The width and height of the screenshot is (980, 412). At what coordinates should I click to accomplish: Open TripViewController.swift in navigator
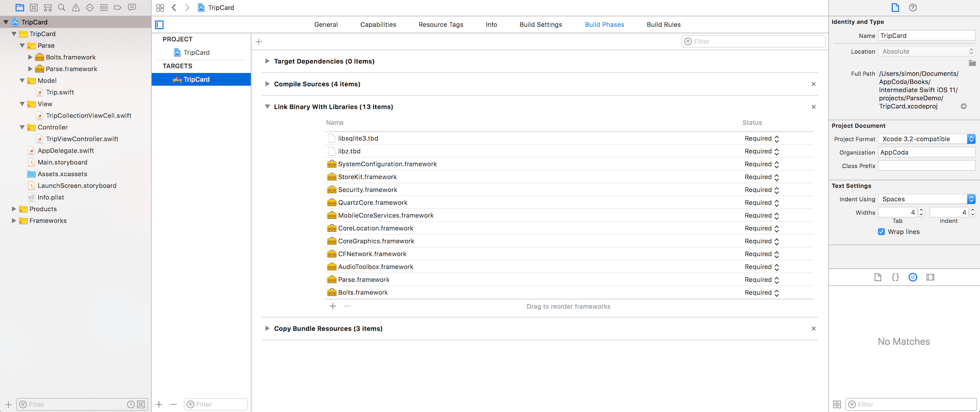point(82,139)
